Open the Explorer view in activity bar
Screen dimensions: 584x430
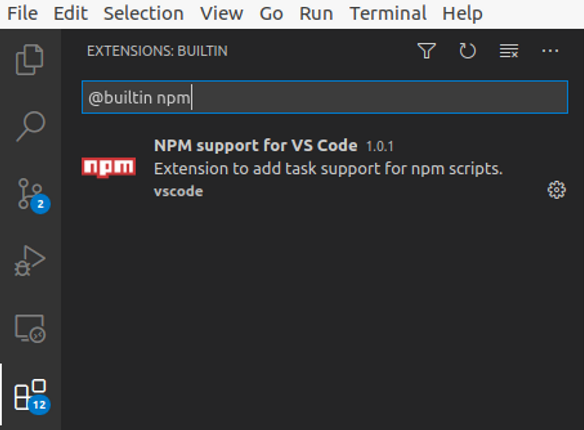[30, 60]
